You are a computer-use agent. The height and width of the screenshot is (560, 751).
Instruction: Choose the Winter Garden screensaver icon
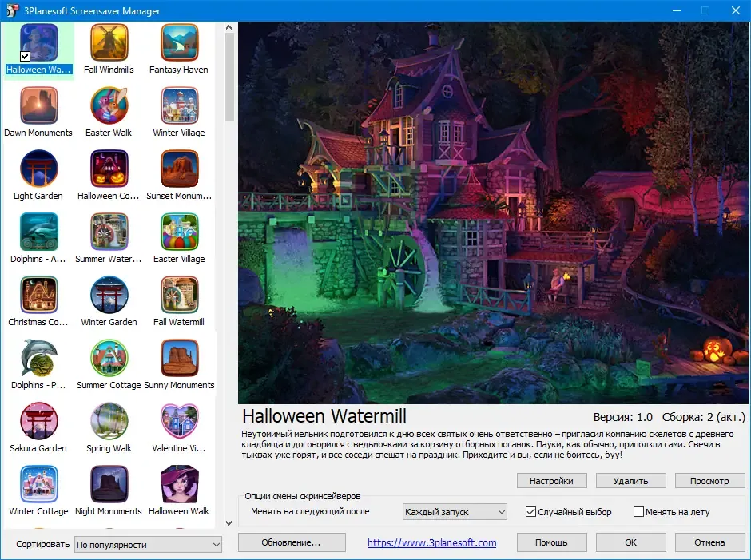(x=109, y=295)
